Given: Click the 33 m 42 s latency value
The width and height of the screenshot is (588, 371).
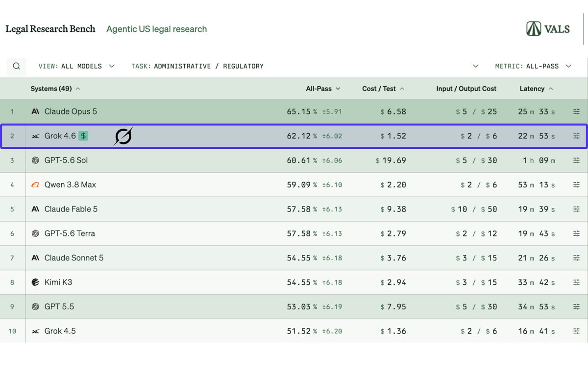Looking at the screenshot, I should click(537, 282).
